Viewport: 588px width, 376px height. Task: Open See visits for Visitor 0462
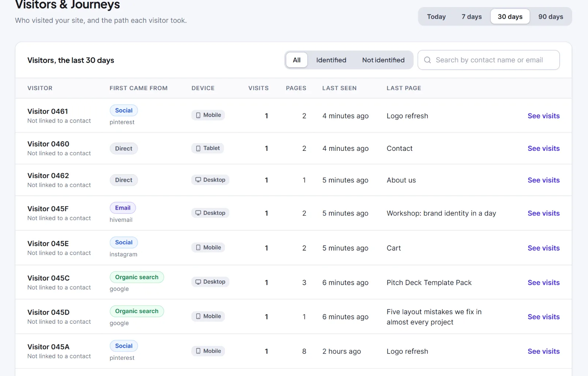[544, 180]
